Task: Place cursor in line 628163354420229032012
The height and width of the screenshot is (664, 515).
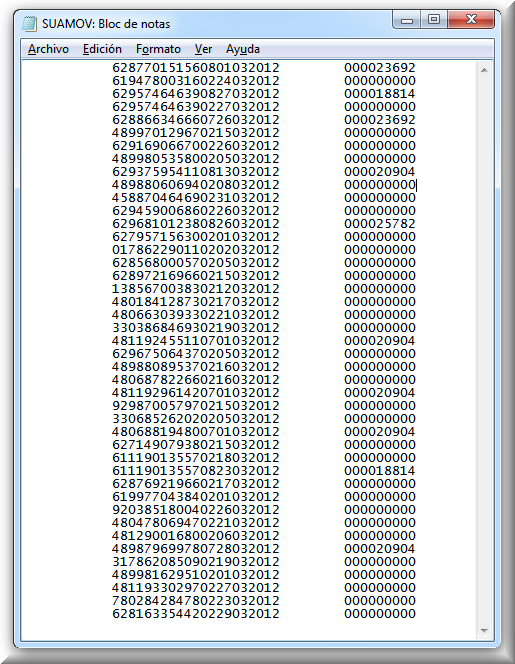Action: (x=196, y=614)
